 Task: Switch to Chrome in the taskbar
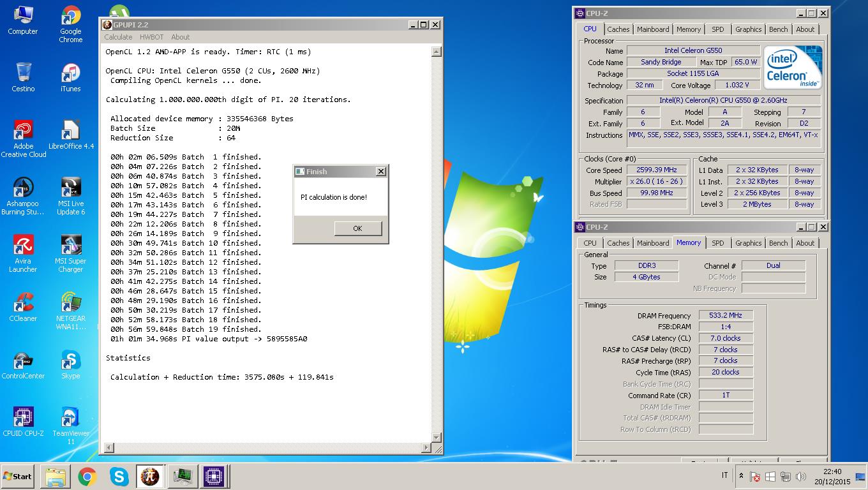[87, 477]
